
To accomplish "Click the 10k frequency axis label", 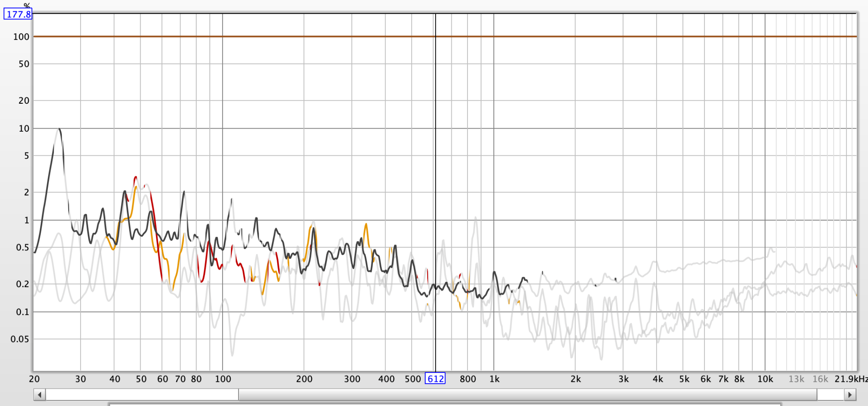I will pos(765,379).
